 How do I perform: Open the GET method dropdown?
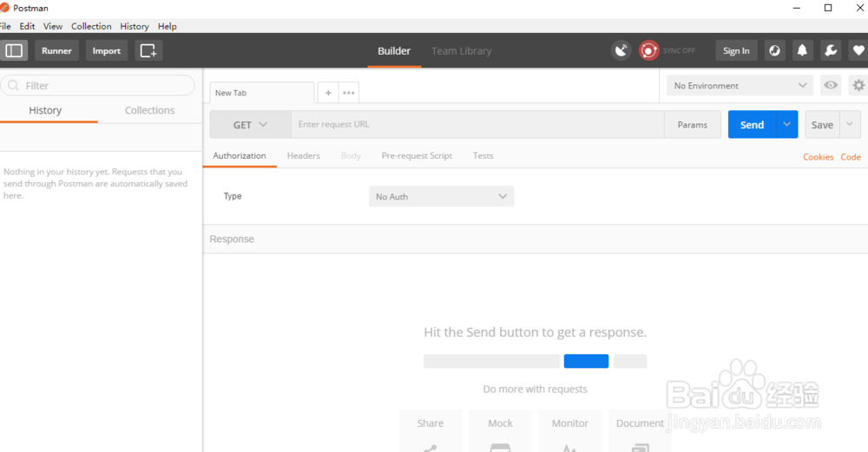click(250, 124)
